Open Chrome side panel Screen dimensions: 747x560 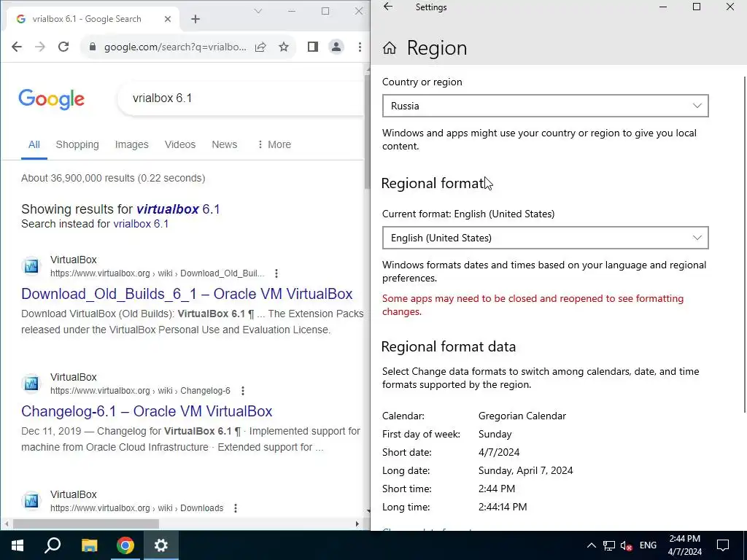312,47
